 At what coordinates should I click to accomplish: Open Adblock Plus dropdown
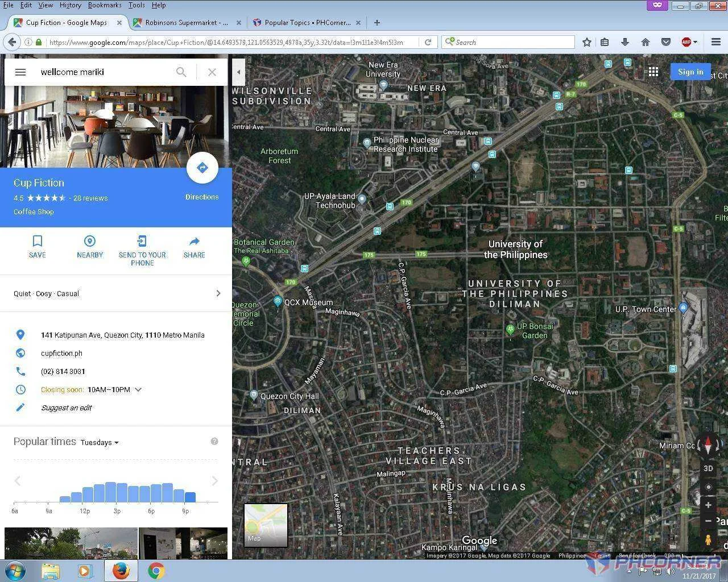pyautogui.click(x=695, y=42)
